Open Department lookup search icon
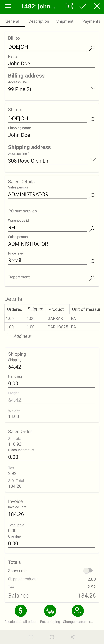This screenshot has width=104, height=644. tap(92, 278)
